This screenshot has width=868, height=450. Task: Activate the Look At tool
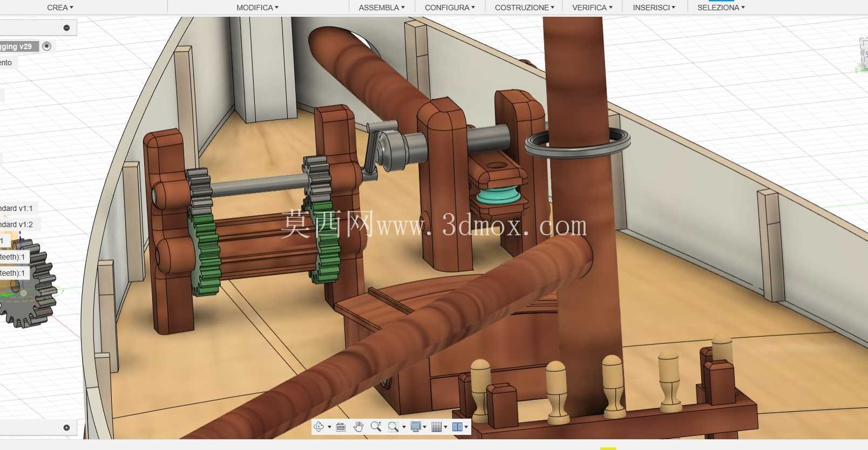(x=341, y=427)
